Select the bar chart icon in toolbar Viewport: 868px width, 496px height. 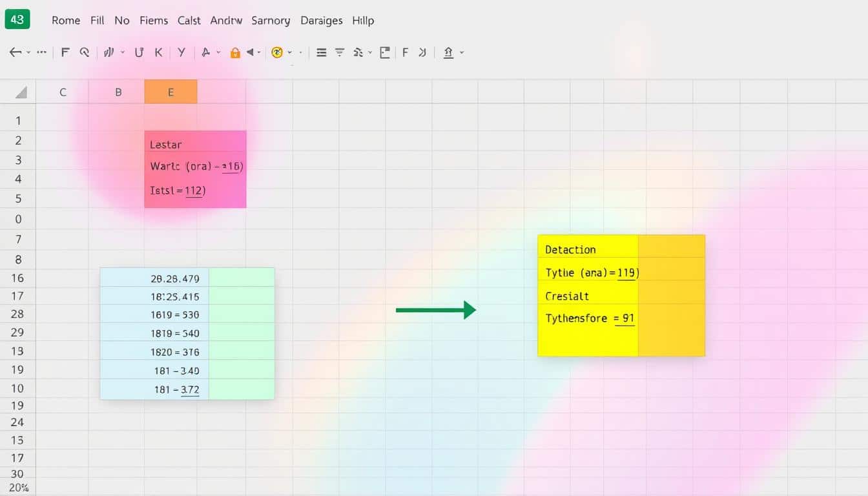pyautogui.click(x=109, y=53)
